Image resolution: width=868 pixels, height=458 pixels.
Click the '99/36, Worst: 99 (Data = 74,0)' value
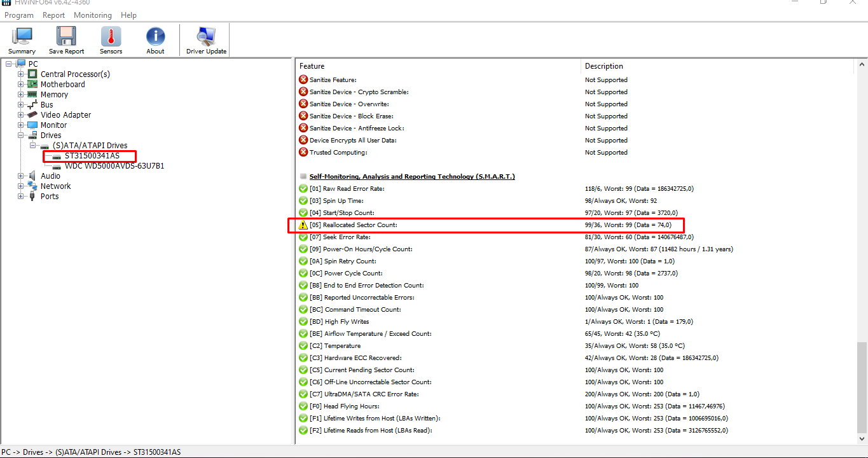pyautogui.click(x=628, y=225)
